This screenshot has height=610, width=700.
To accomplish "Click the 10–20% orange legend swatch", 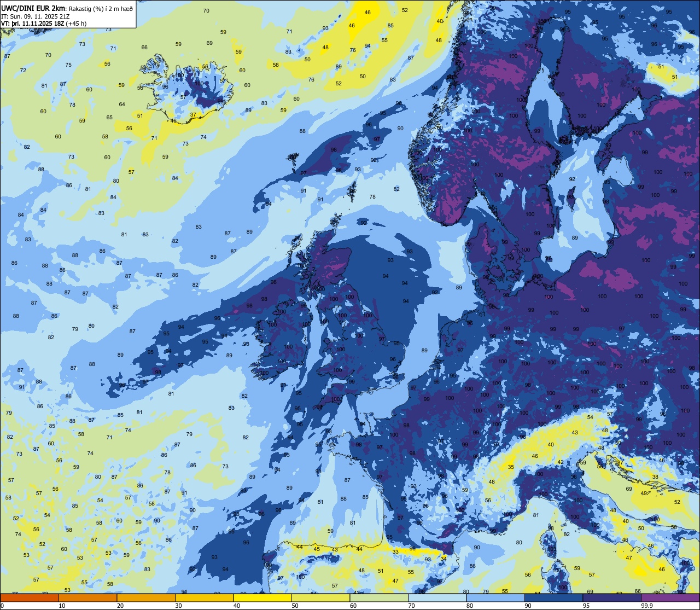I will click(87, 598).
